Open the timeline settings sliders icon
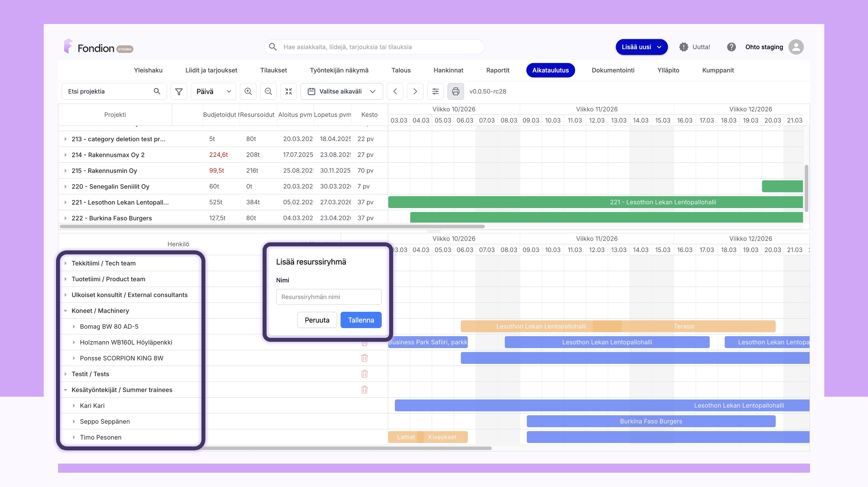 coord(435,91)
